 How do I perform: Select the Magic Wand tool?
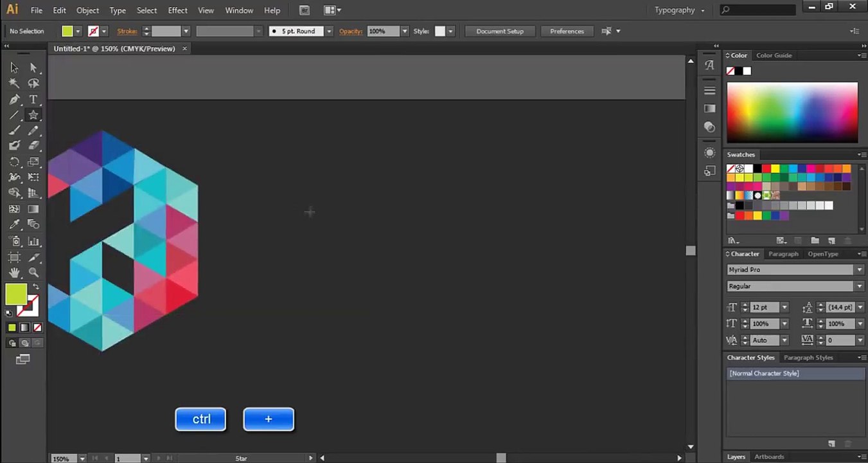click(x=14, y=83)
